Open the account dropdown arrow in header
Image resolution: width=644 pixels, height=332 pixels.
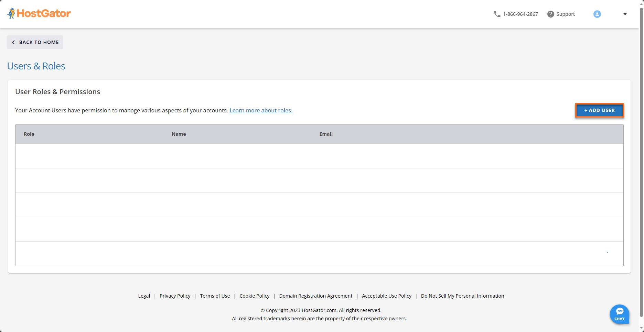click(x=625, y=14)
